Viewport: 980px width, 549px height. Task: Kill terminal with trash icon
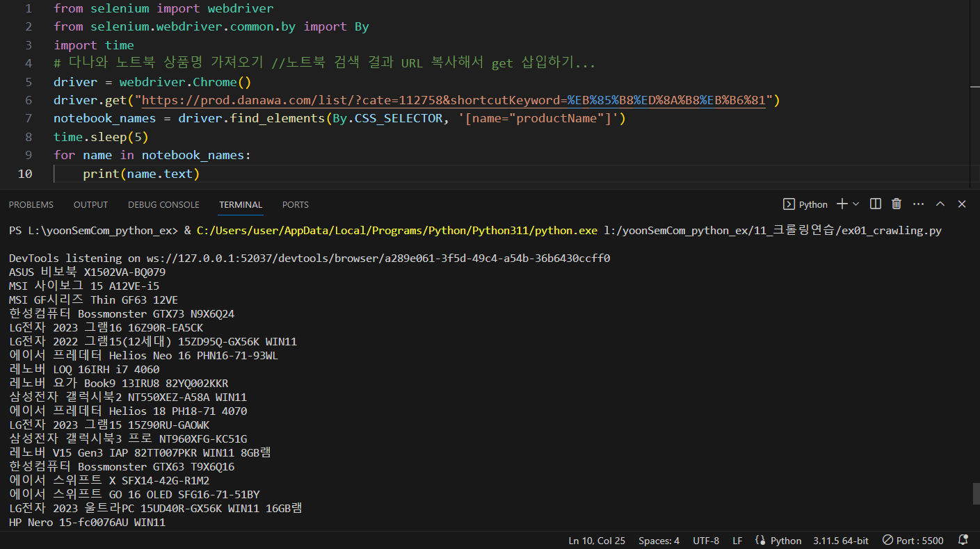897,204
